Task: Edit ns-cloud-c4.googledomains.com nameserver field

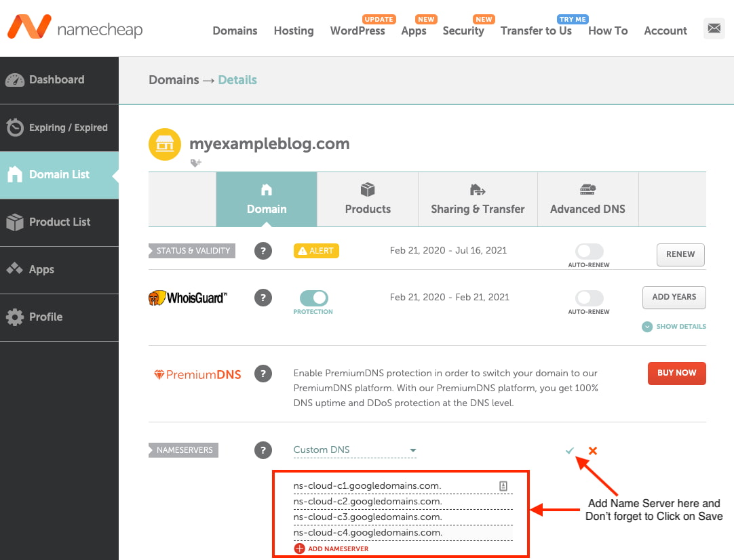Action: tap(402, 532)
